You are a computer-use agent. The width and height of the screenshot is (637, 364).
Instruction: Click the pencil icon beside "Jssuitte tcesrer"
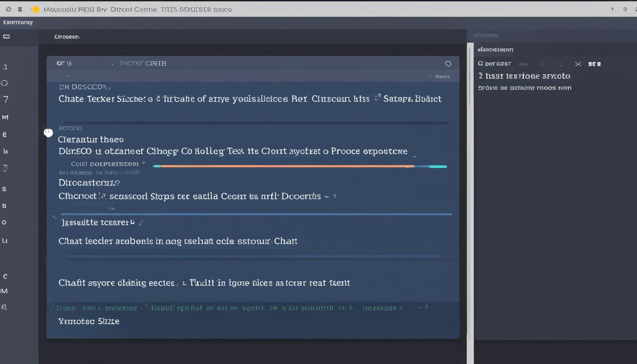(140, 222)
